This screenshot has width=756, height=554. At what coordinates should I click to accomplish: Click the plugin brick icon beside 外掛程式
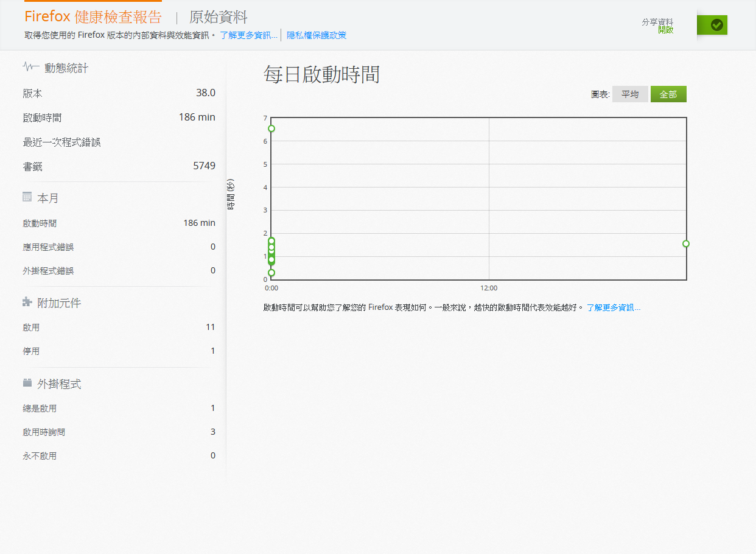point(27,383)
